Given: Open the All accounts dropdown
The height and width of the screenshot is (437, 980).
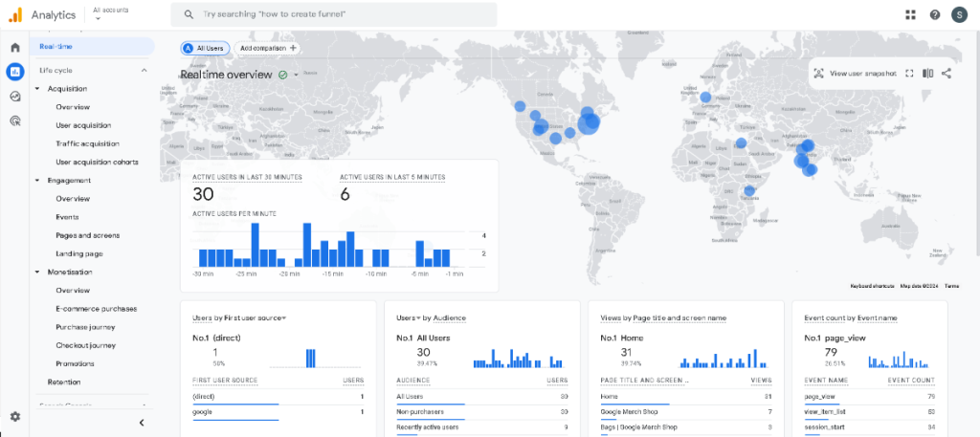Looking at the screenshot, I should tap(112, 14).
